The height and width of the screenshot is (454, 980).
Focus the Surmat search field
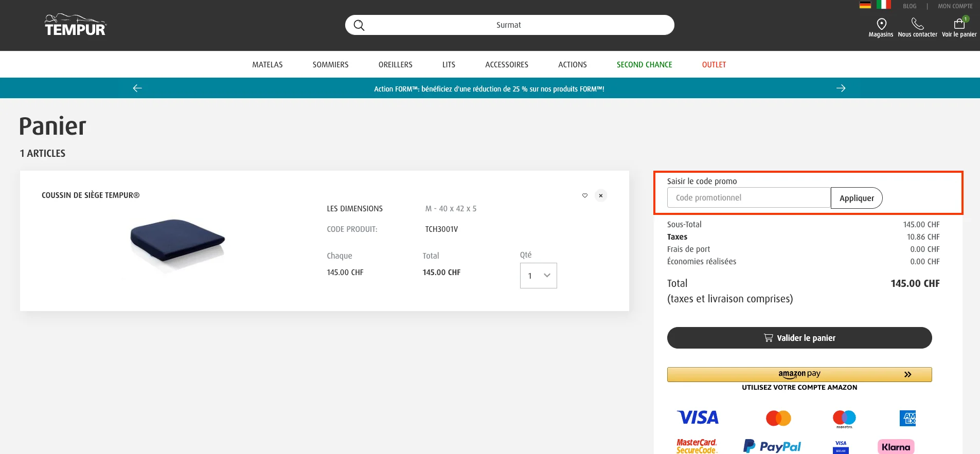(509, 25)
